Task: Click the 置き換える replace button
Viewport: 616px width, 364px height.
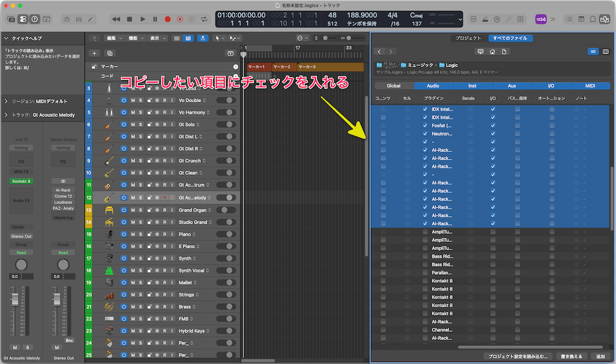Action: [x=572, y=357]
